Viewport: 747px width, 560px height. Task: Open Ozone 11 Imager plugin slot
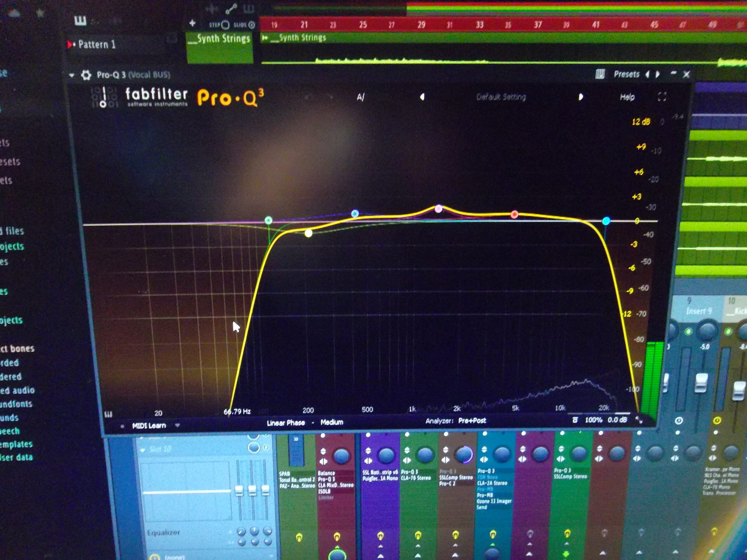(x=494, y=501)
